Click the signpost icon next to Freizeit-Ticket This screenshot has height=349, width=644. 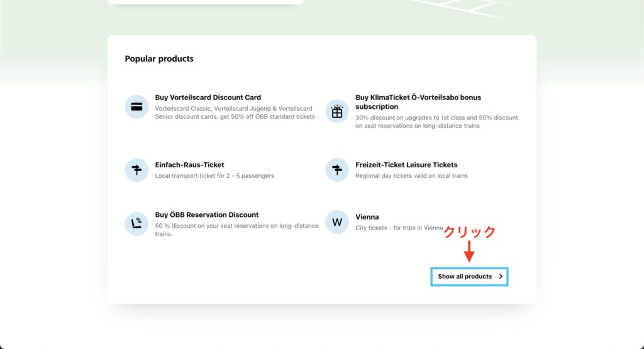[x=337, y=170]
